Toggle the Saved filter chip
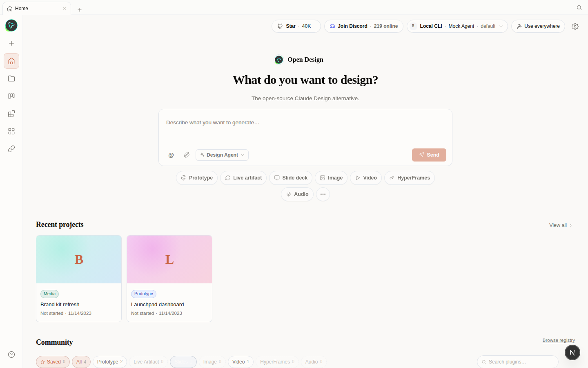Image resolution: width=588 pixels, height=368 pixels. point(53,362)
